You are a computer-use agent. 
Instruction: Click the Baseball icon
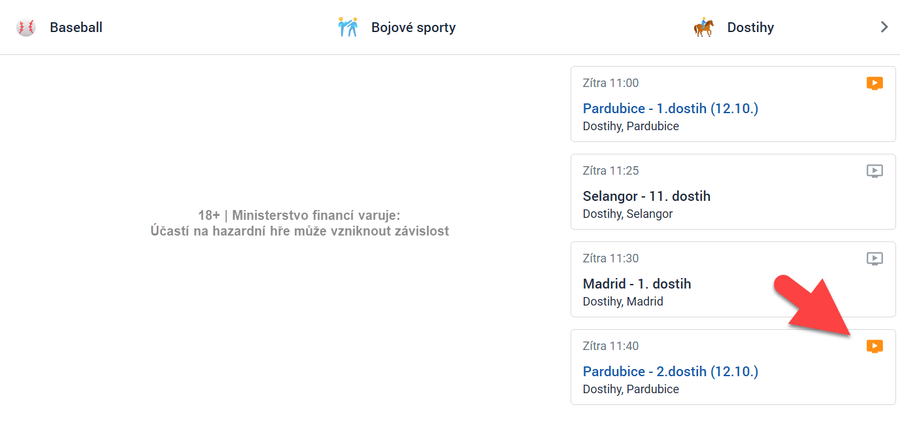click(x=26, y=27)
